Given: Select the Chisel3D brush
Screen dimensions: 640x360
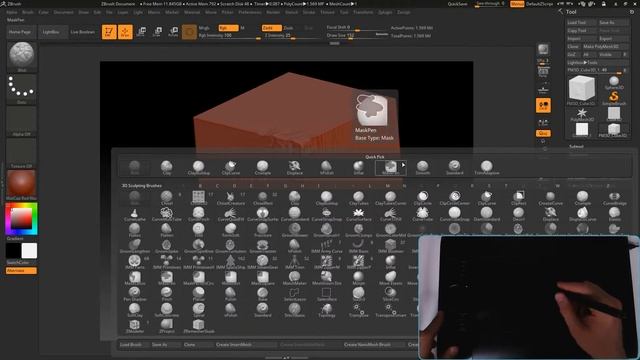Looking at the screenshot, I should 198,198.
